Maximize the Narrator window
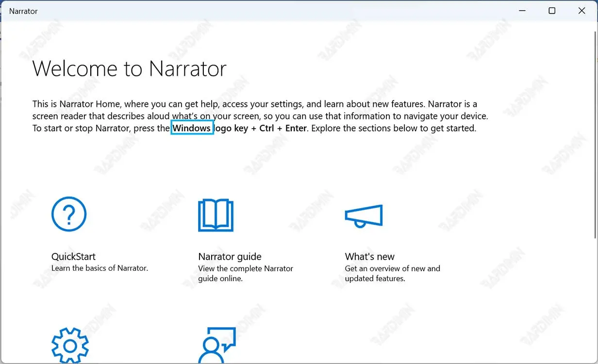Viewport: 598px width, 364px height. click(x=552, y=11)
